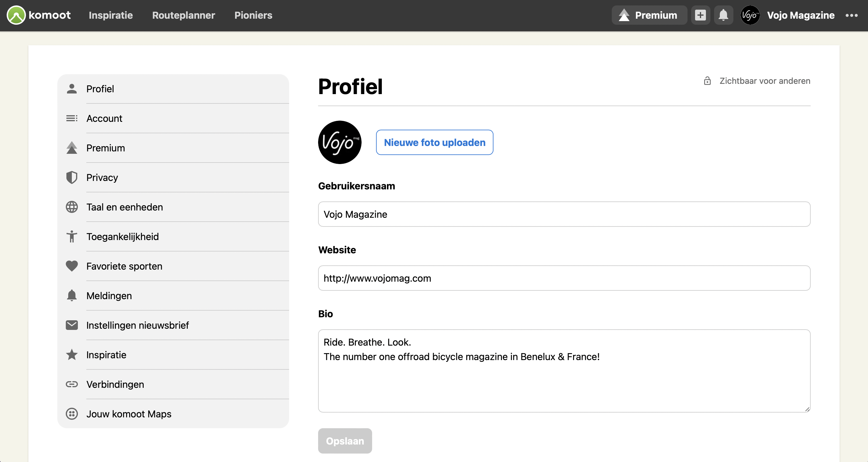Image resolution: width=868 pixels, height=462 pixels.
Task: Click Vojo Magazine username in header
Action: point(801,15)
